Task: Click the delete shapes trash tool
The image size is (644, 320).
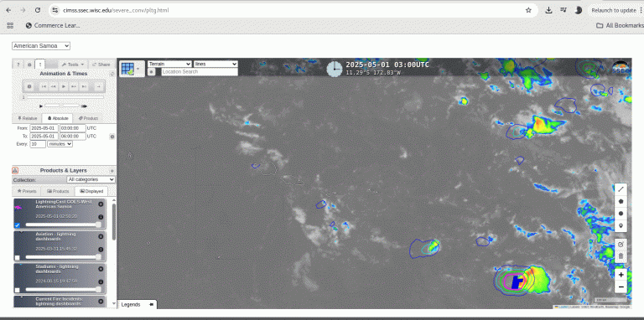Action: click(621, 256)
